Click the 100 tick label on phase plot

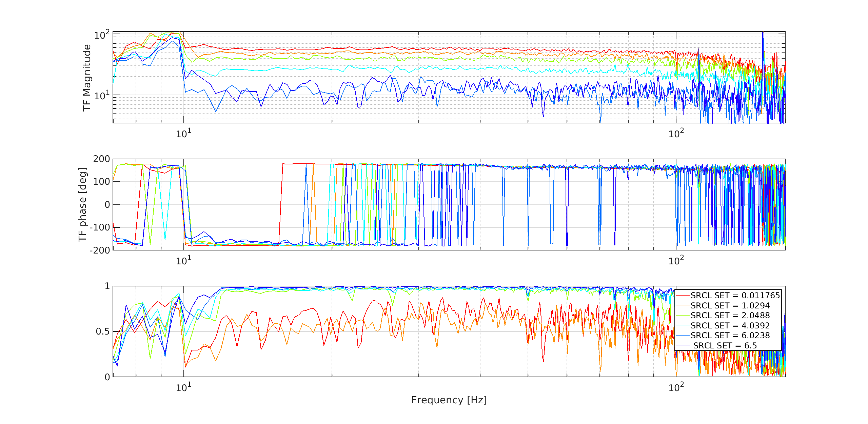tap(101, 182)
